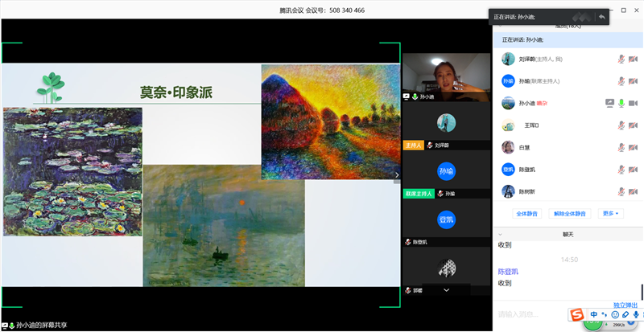Click 陈登凯's muted mic icon in list
Image resolution: width=644 pixels, height=332 pixels.
tap(621, 170)
